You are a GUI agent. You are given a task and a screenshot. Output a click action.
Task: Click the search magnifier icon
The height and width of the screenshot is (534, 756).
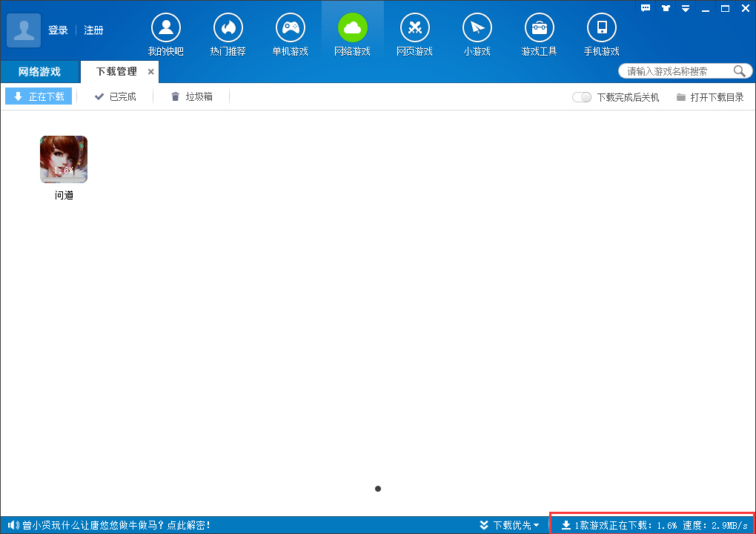pos(739,71)
